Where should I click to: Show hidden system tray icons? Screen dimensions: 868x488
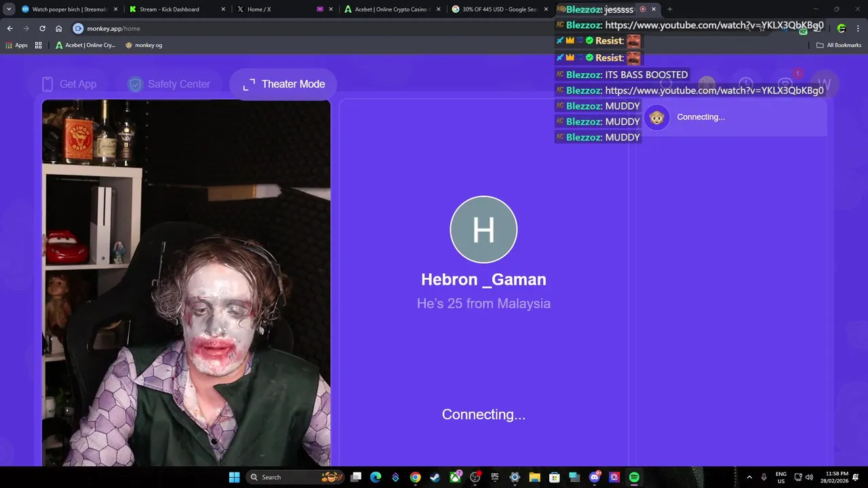coord(749,477)
